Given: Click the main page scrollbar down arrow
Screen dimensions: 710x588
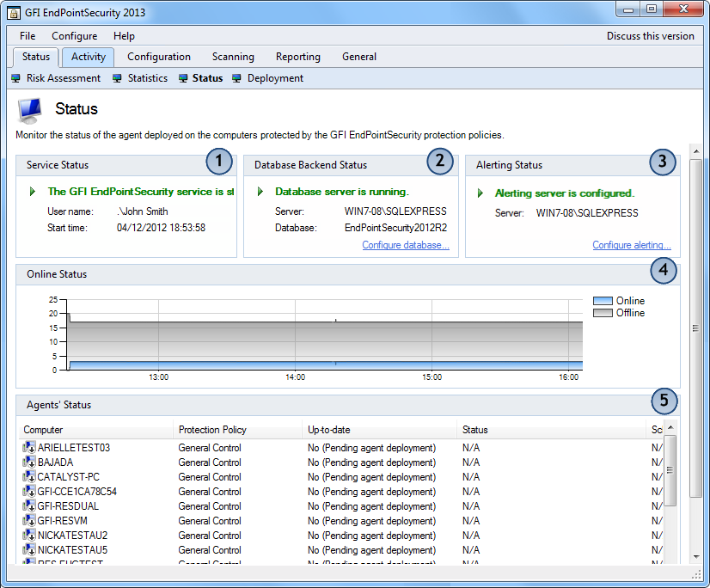Looking at the screenshot, I should click(x=696, y=557).
